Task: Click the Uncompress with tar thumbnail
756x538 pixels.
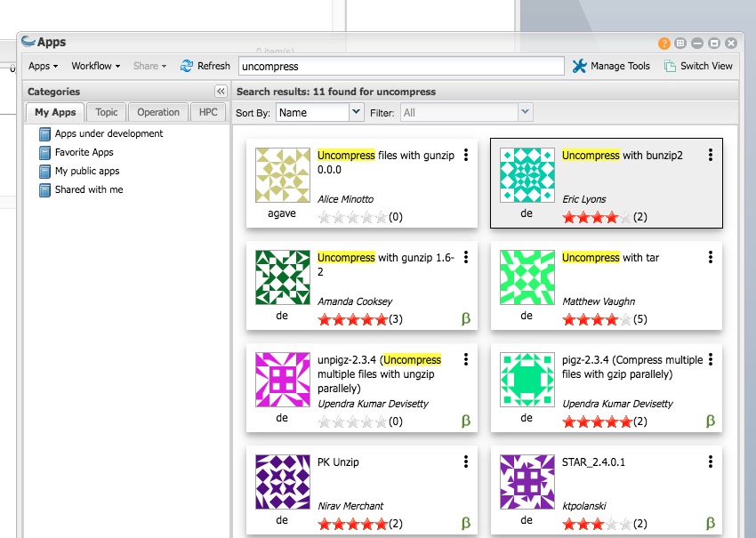Action: click(x=527, y=277)
